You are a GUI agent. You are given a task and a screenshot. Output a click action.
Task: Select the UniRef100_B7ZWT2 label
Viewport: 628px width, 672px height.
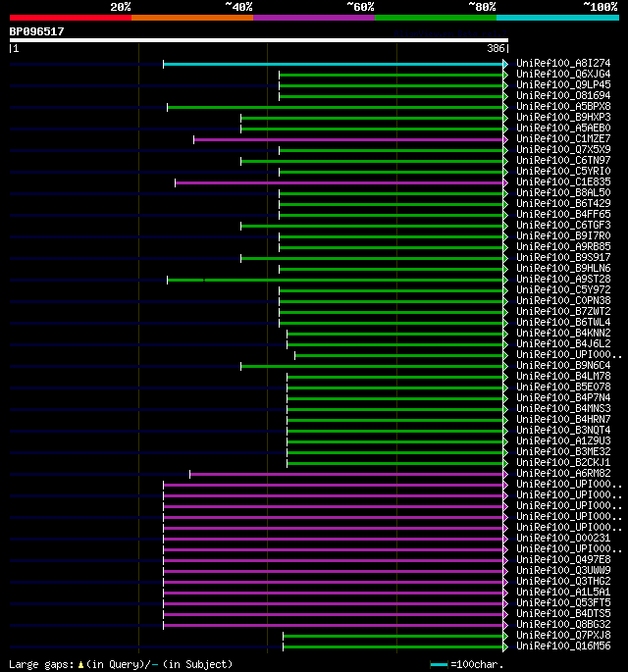[563, 312]
